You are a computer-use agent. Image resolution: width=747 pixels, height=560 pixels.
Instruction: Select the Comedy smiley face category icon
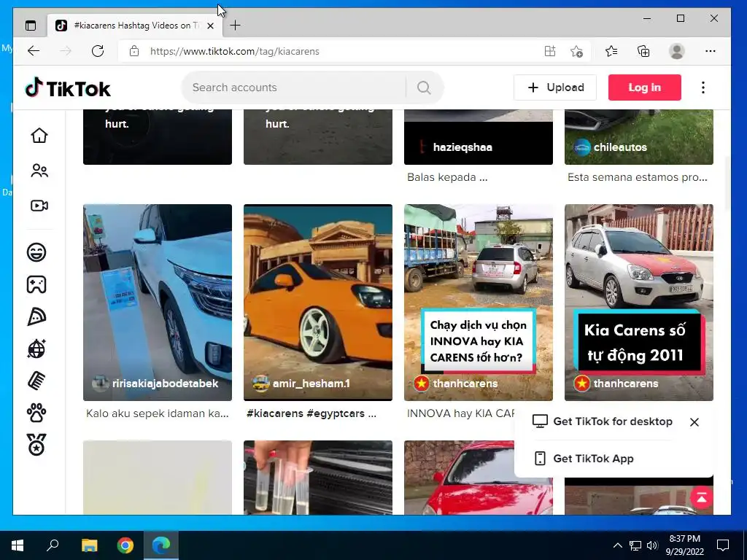click(x=36, y=252)
